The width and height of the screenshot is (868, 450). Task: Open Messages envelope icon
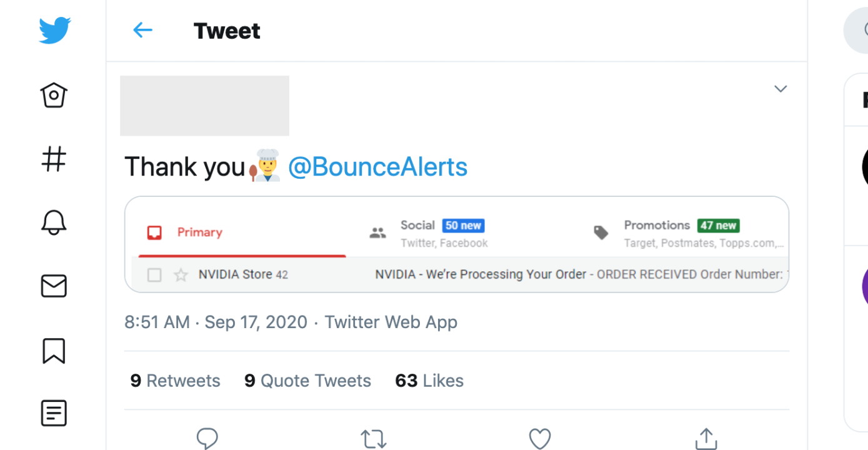(x=54, y=286)
